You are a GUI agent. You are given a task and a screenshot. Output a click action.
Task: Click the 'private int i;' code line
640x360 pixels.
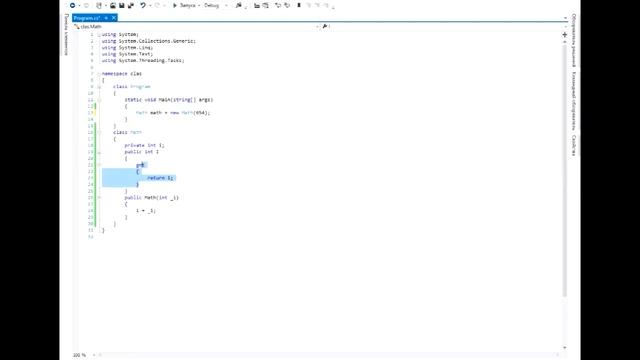coord(144,145)
